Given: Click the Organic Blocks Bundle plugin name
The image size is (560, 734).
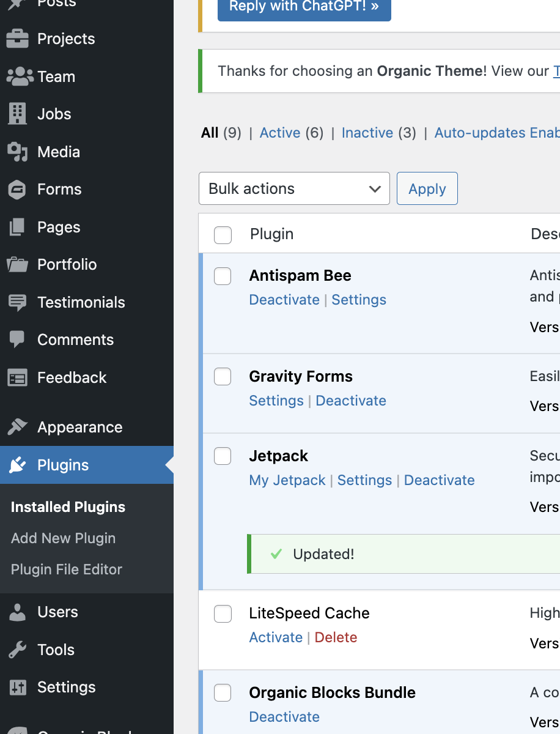Looking at the screenshot, I should point(333,693).
